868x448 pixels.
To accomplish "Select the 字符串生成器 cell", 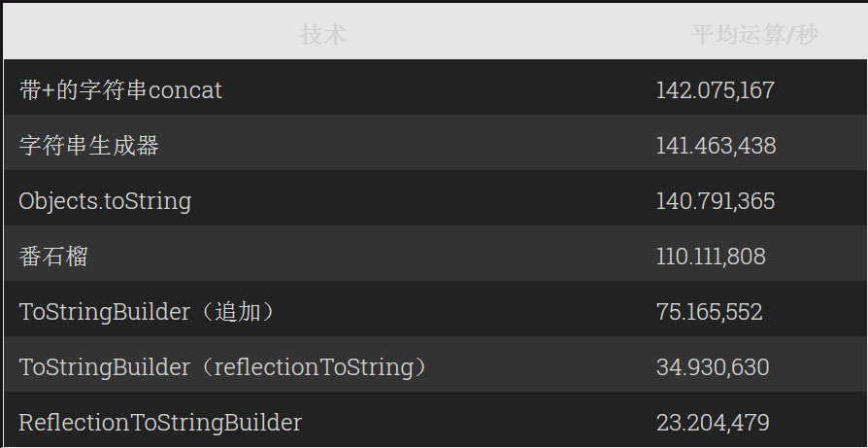I will 88,146.
